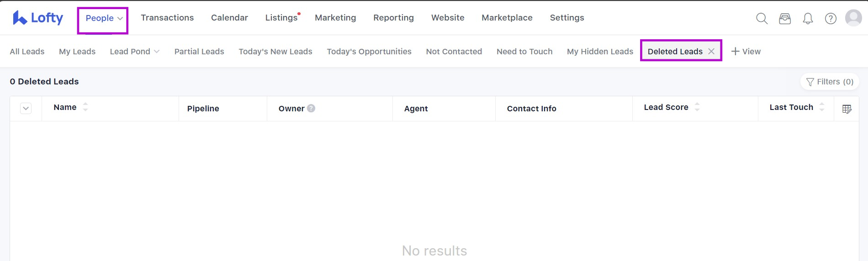Open the Filters panel
This screenshot has height=261, width=868.
pyautogui.click(x=830, y=82)
